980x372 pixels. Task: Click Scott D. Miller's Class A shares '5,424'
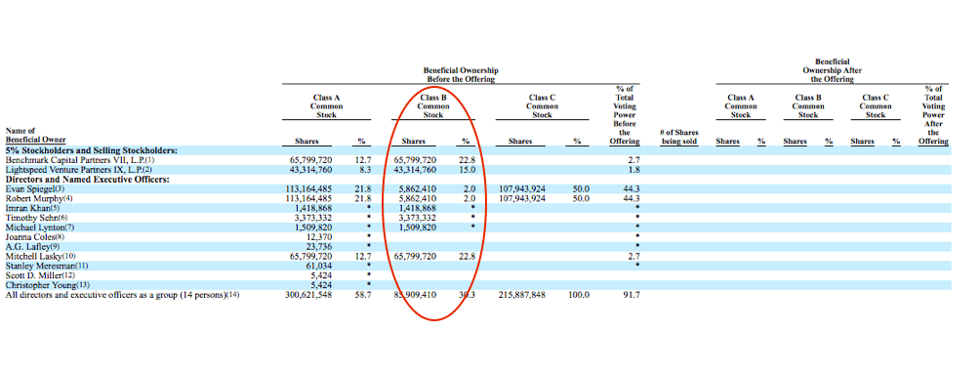click(x=321, y=275)
